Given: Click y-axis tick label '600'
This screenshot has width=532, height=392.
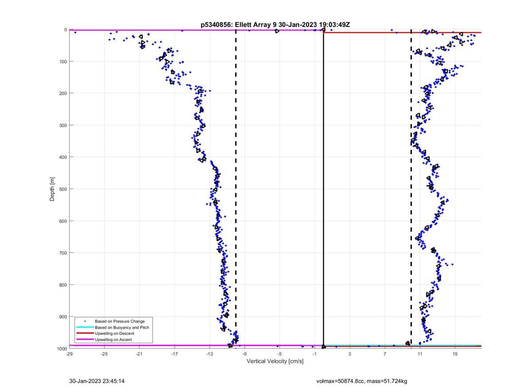Looking at the screenshot, I should (63, 221).
